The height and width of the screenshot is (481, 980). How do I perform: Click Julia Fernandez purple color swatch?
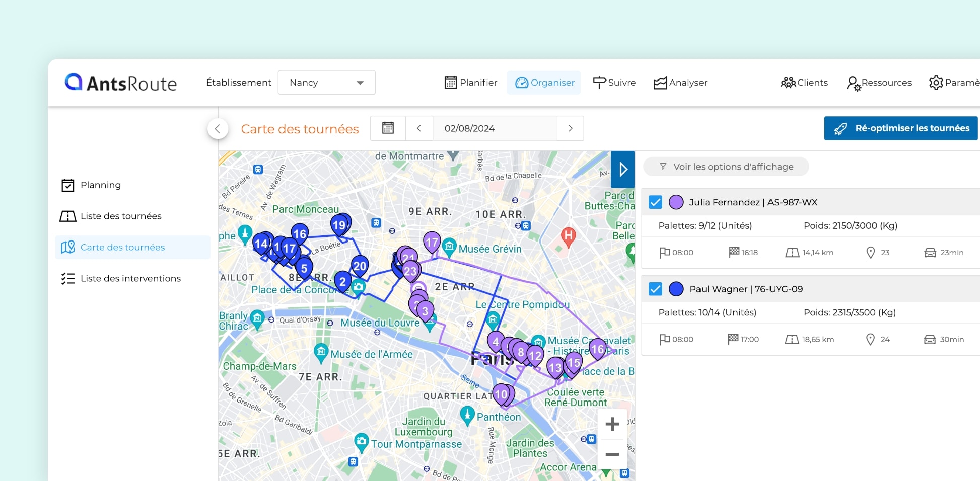pyautogui.click(x=676, y=202)
